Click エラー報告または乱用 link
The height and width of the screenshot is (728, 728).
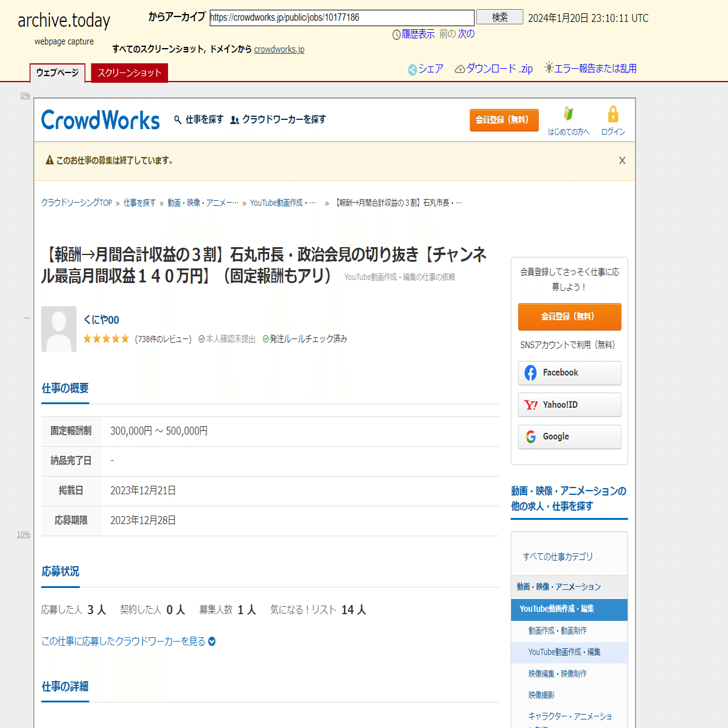(x=595, y=69)
